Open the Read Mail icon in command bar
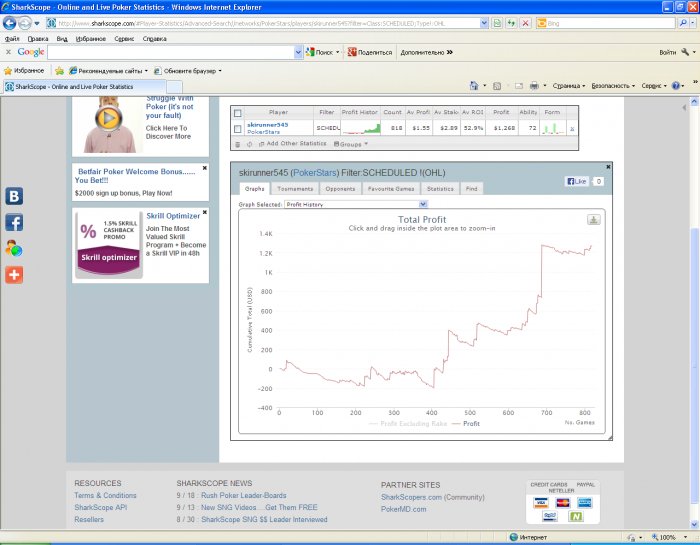 coord(519,86)
